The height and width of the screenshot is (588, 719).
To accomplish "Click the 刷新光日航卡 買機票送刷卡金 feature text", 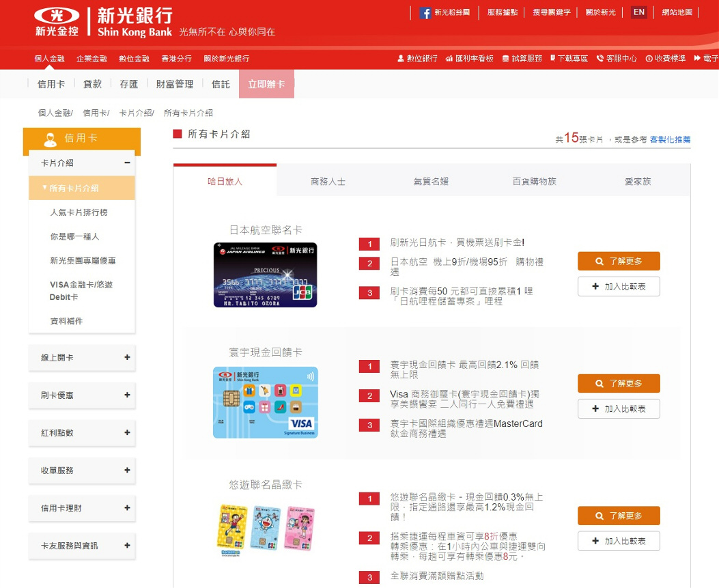I will 457,242.
